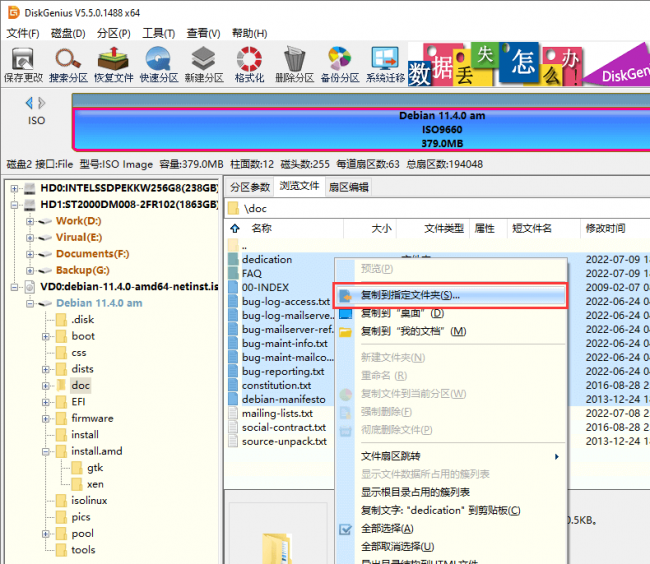650x564 pixels.
Task: Open the Quick Partition (快速分区) tool
Action: [159, 64]
